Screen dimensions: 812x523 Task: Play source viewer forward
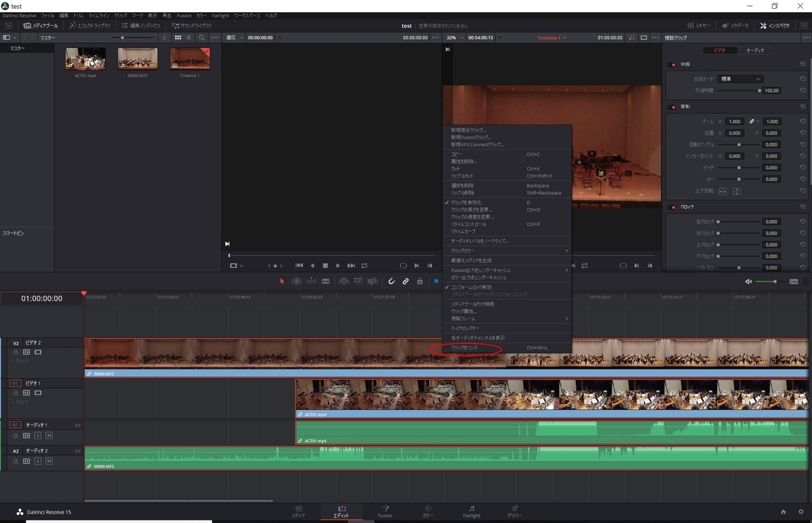(338, 266)
